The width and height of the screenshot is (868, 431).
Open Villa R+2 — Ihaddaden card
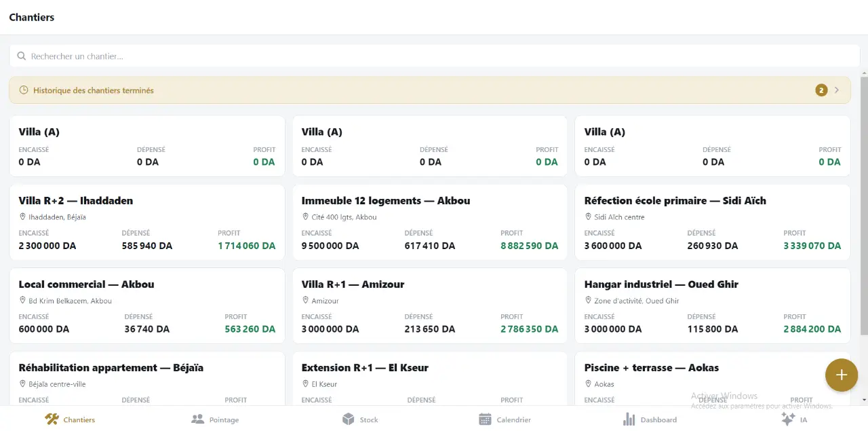[x=147, y=223]
